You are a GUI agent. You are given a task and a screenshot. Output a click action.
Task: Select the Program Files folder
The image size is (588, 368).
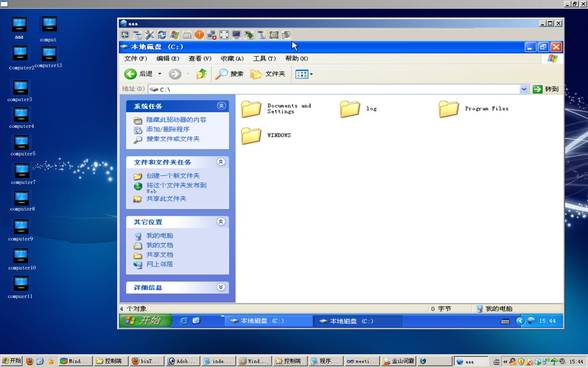pyautogui.click(x=474, y=109)
